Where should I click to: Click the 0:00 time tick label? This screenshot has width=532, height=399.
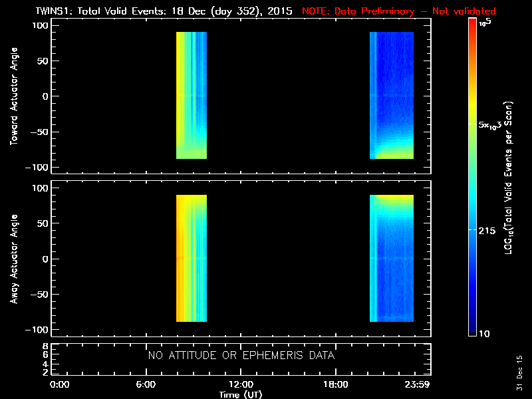[60, 385]
